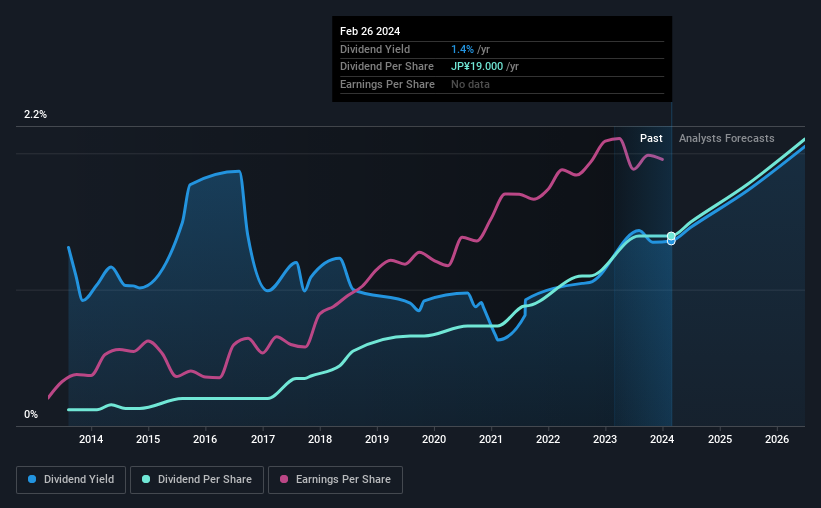The image size is (821, 508).
Task: Click the 2023 x-axis label
Action: coord(605,439)
